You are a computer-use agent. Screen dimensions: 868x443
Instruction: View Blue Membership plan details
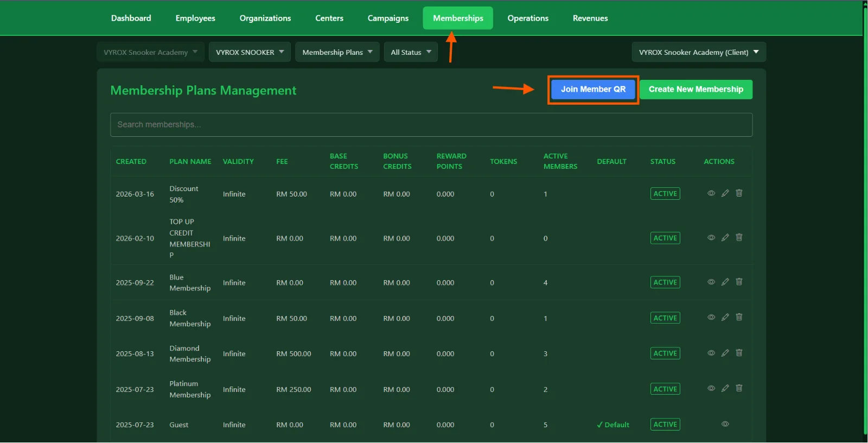point(711,282)
